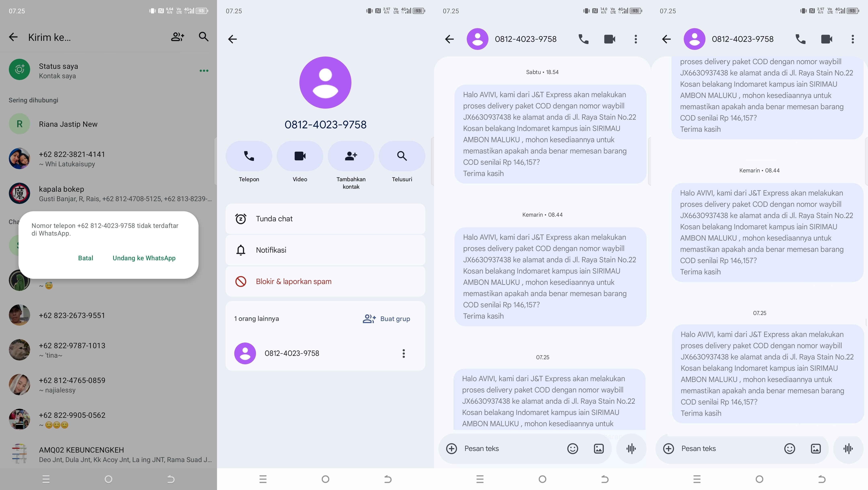Tap the Video call button on contact page
868x490 pixels.
click(300, 156)
